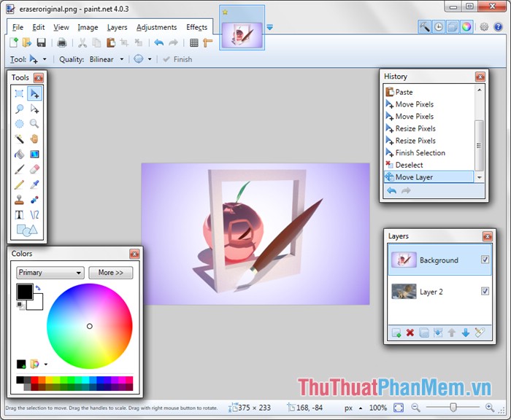Move layer down arrow button
511x420 pixels.
pyautogui.click(x=466, y=332)
